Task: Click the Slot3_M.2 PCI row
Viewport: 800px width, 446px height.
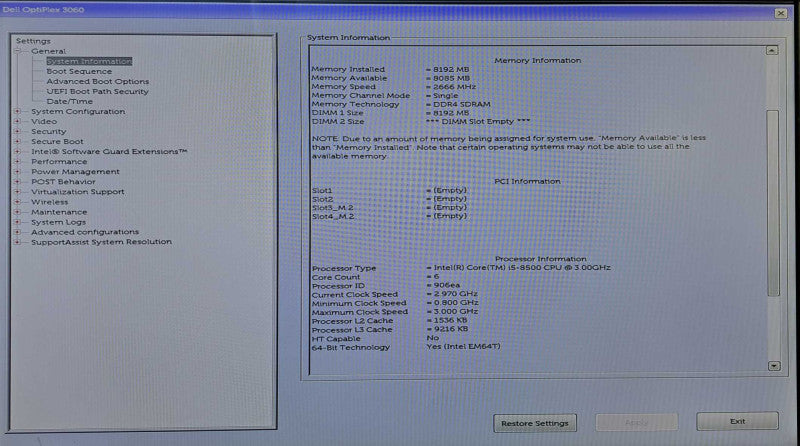Action: (x=389, y=207)
